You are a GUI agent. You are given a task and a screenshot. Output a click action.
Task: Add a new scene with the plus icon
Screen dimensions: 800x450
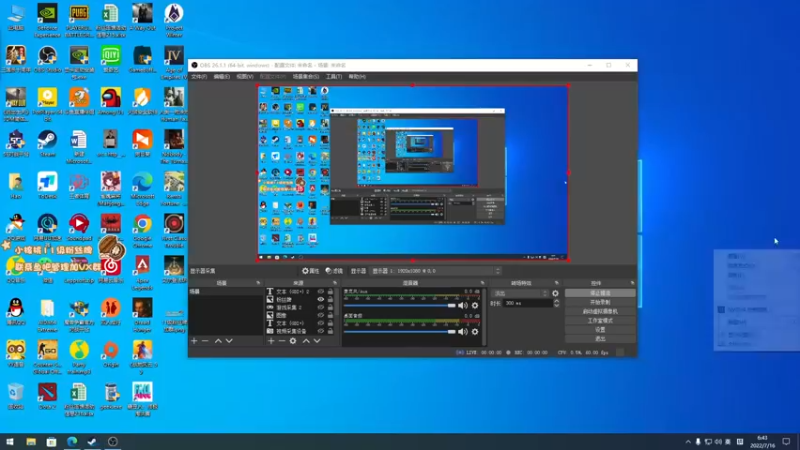click(194, 341)
